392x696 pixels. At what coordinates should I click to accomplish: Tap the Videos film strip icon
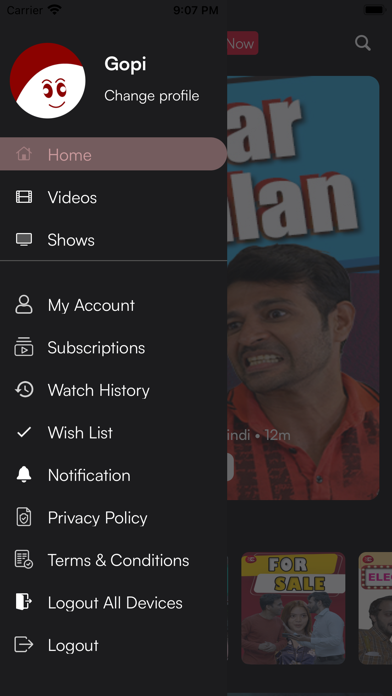coord(24,197)
